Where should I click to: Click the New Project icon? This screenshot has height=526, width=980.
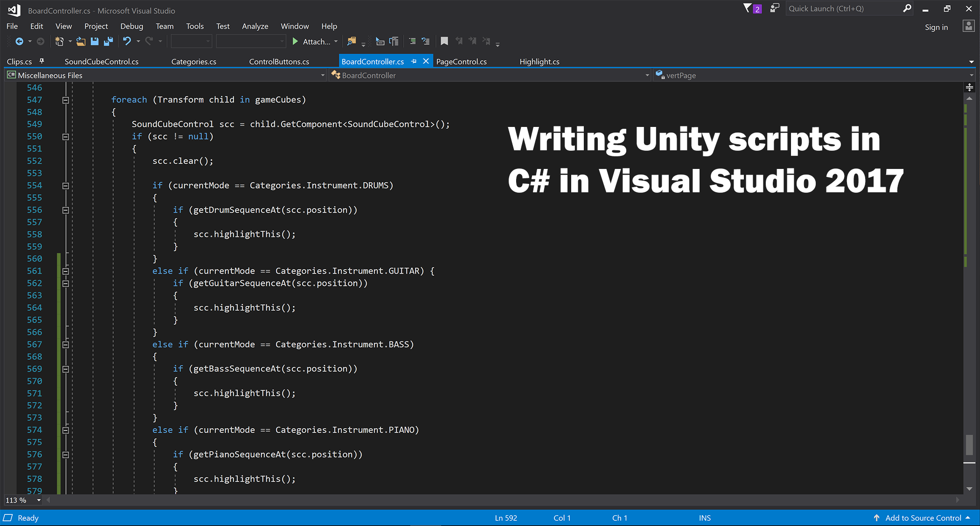tap(59, 42)
